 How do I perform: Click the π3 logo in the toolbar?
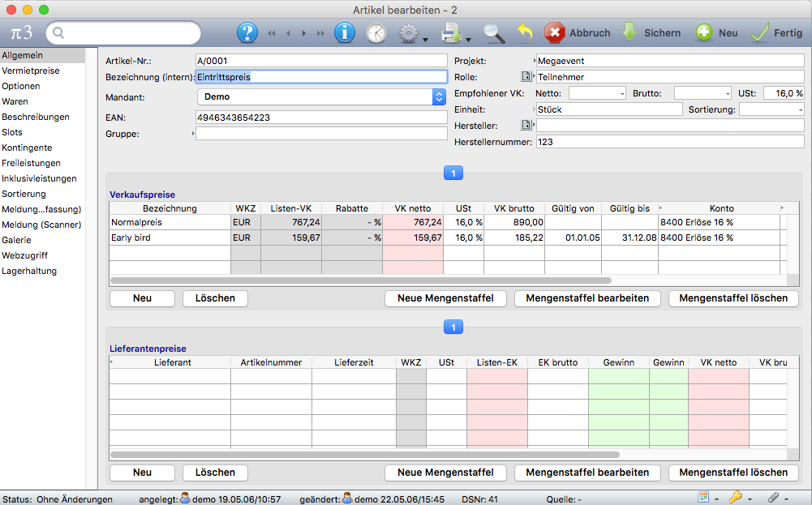click(21, 32)
